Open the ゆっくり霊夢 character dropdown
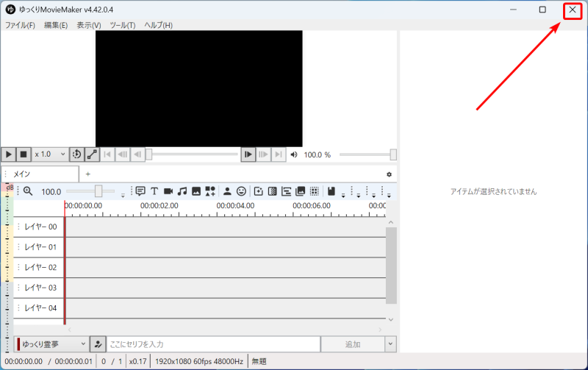 [x=51, y=344]
